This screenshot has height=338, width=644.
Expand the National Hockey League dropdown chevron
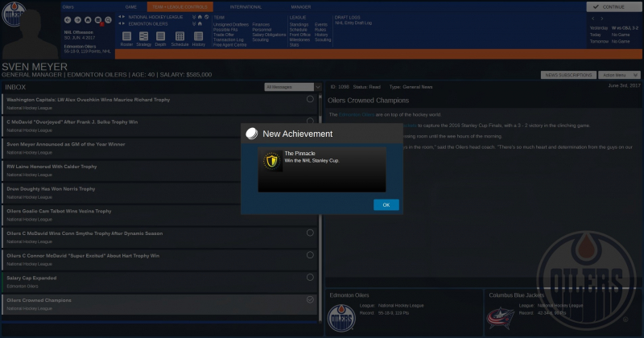[194, 17]
